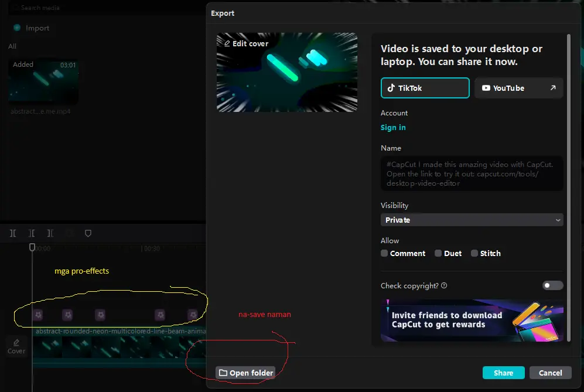This screenshot has width=584, height=392.
Task: Enable the Stitch checkbox
Action: (x=474, y=253)
